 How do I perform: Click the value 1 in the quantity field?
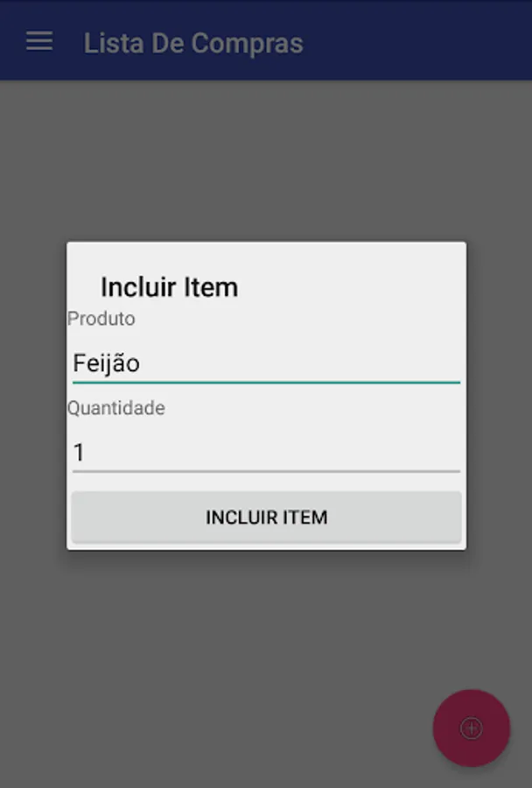click(x=79, y=453)
